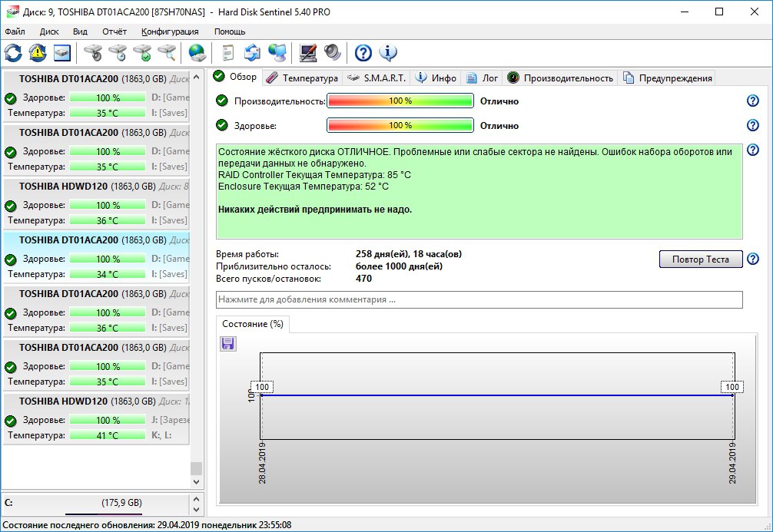Viewport: 773px width, 532px height.
Task: Switch to the Лог tab
Action: [x=483, y=78]
